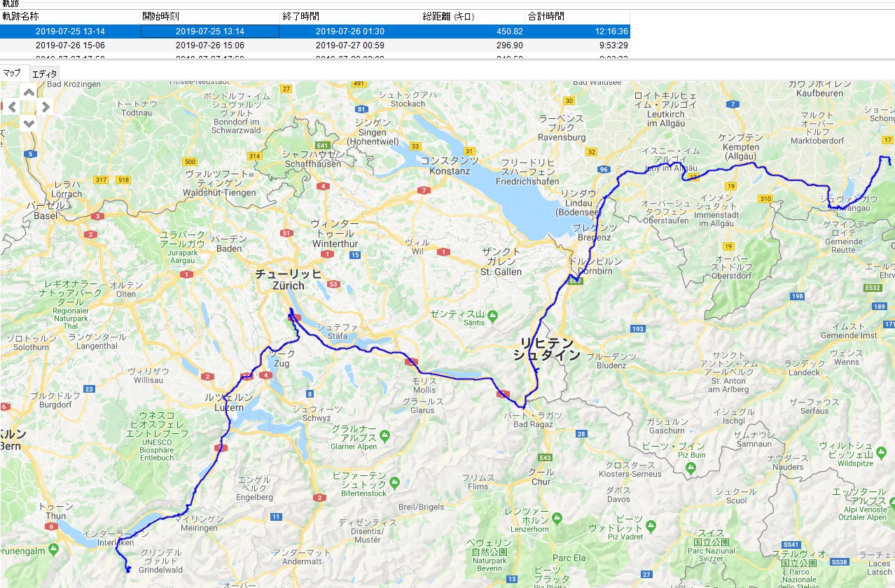Sort by 開始時刻 column header

[x=210, y=16]
